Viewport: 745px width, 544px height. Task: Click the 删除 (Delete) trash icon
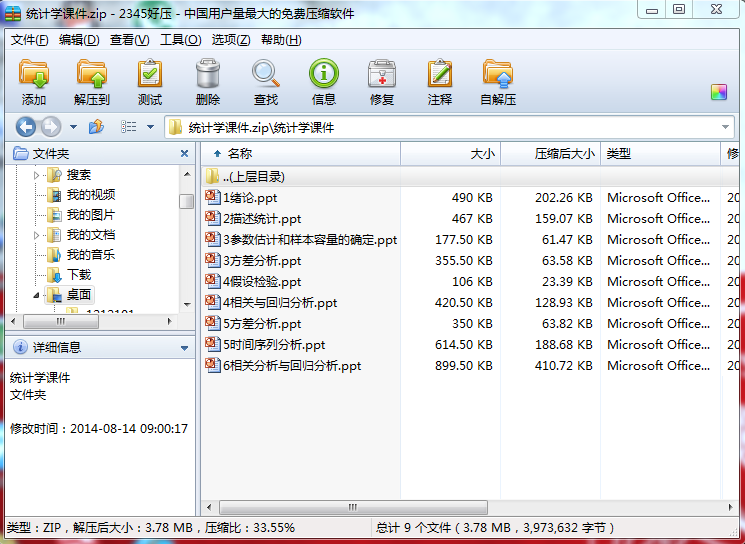click(x=208, y=82)
